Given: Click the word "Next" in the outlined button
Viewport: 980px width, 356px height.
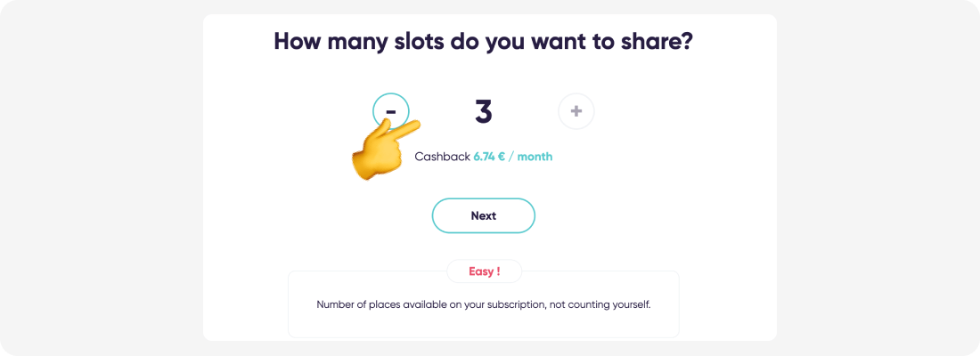Looking at the screenshot, I should [x=483, y=215].
